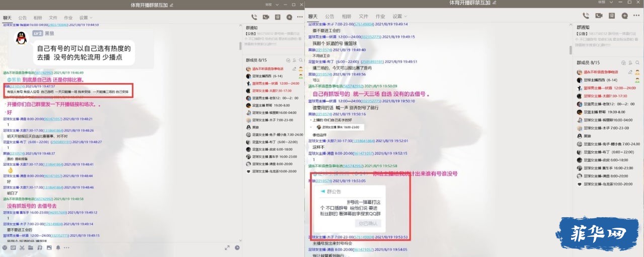Open 文件 tab in left window
644x257 pixels.
pos(53,18)
